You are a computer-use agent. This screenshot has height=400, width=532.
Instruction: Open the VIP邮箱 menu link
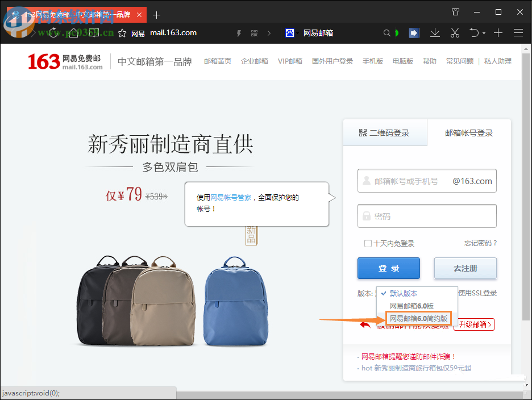pyautogui.click(x=290, y=61)
